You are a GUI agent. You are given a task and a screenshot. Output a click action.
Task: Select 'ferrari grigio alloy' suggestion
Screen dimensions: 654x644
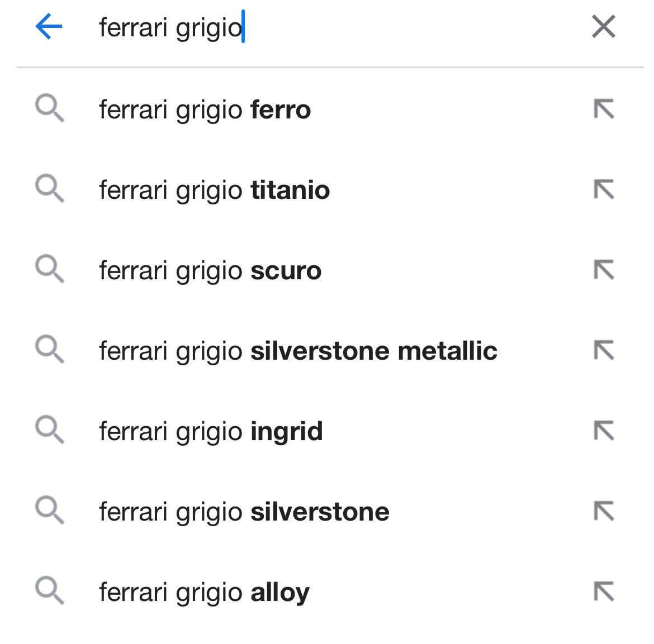tap(204, 592)
